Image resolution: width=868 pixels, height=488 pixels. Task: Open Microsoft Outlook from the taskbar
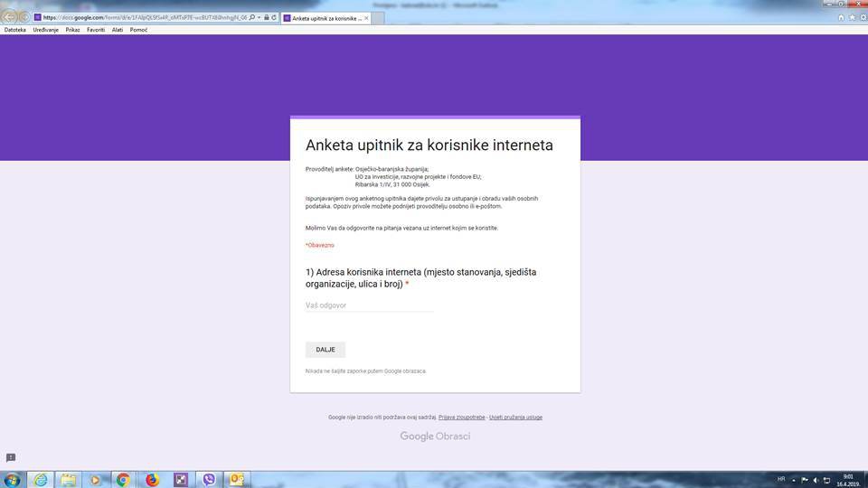click(237, 480)
